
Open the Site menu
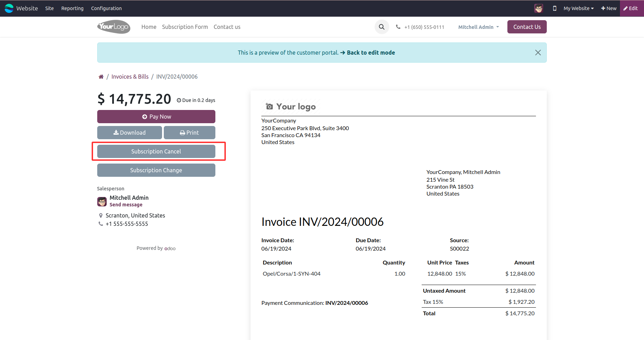(49, 8)
